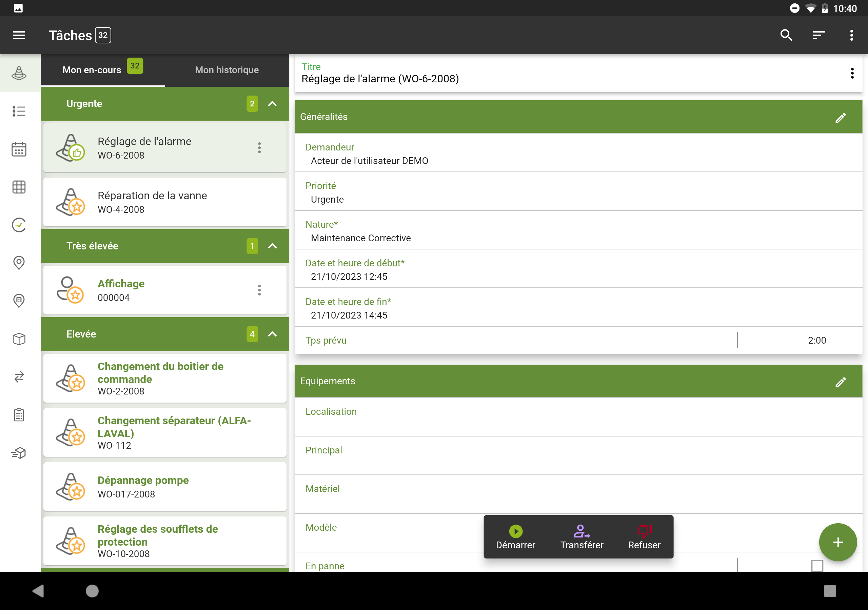
Task: Collapse the Urgente group
Action: (272, 104)
